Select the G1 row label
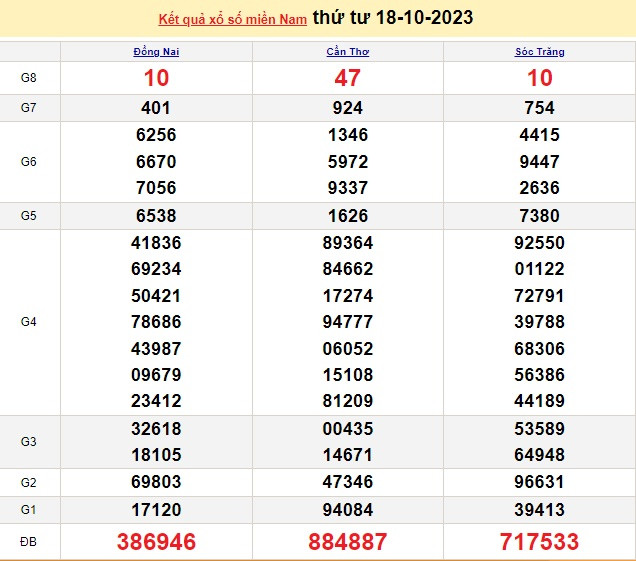This screenshot has width=636, height=561. (28, 509)
